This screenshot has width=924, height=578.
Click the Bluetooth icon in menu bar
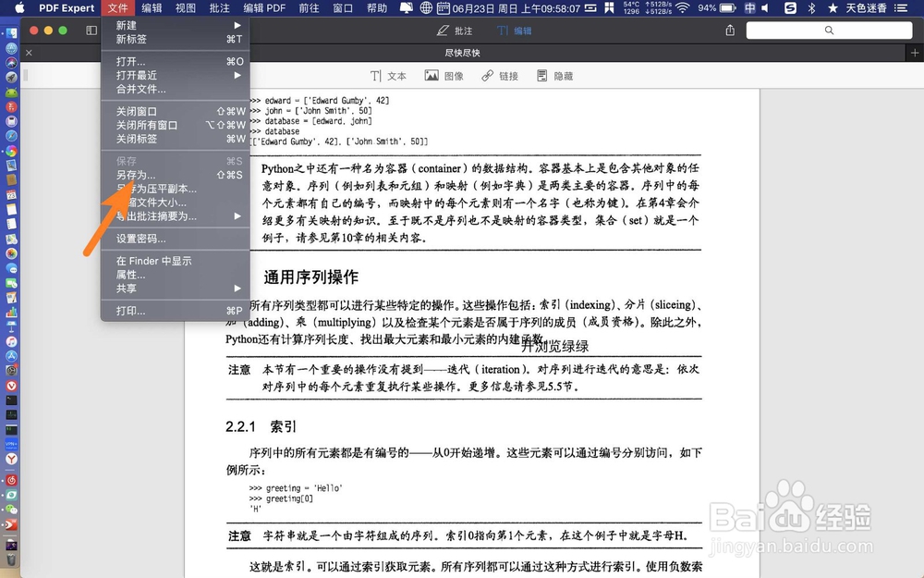point(811,7)
